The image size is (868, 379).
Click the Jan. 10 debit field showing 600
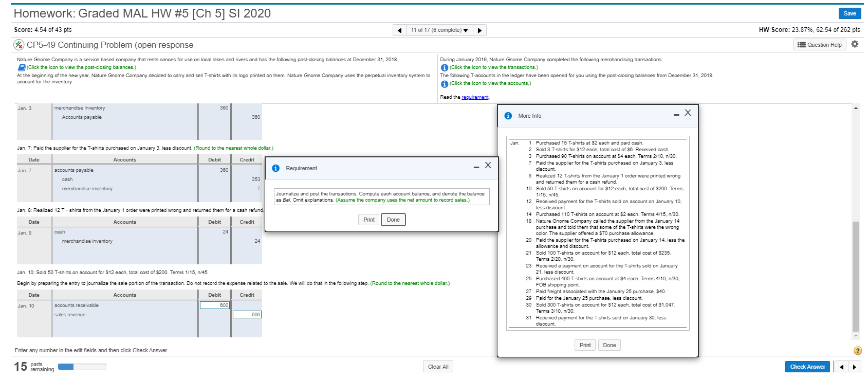point(214,305)
